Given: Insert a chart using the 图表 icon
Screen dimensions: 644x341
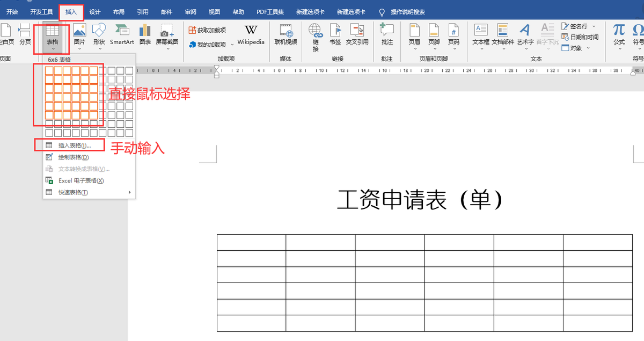Looking at the screenshot, I should [145, 31].
